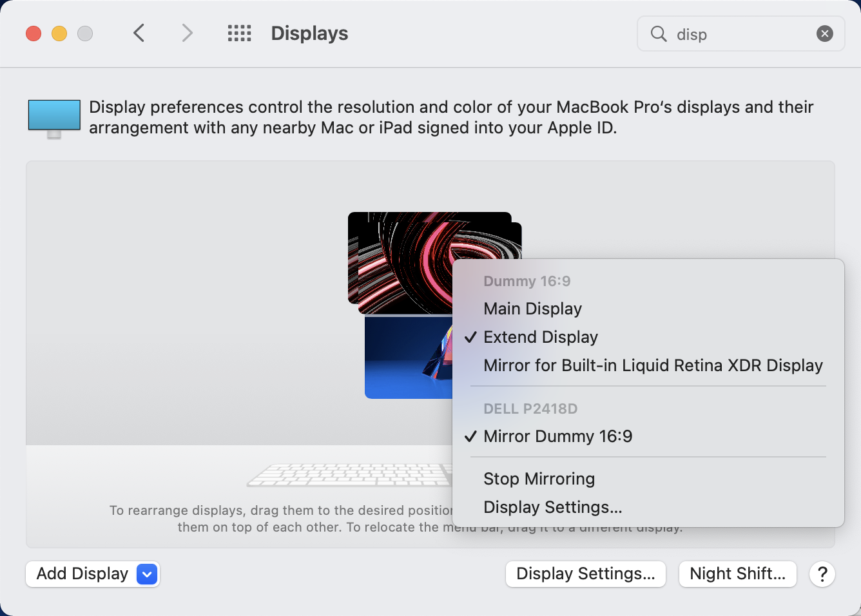
Task: Uncheck Mirror Dummy 16:9 under DELL P2418D
Action: click(557, 436)
